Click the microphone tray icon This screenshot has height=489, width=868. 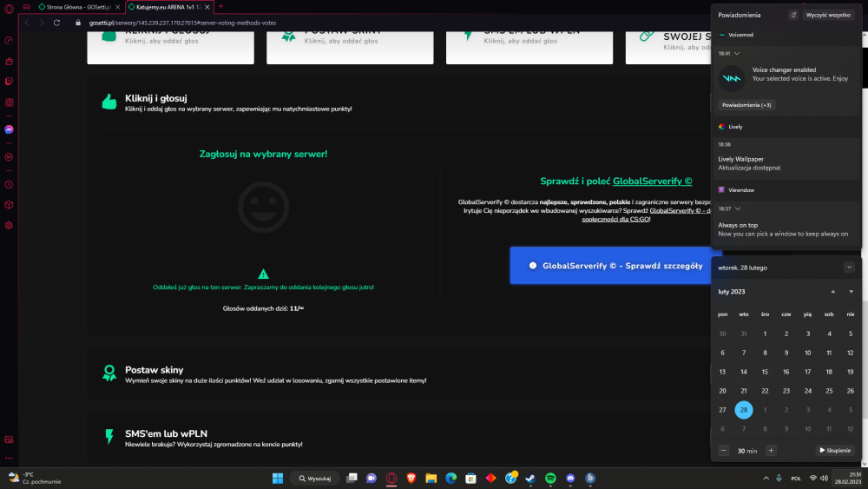click(779, 478)
